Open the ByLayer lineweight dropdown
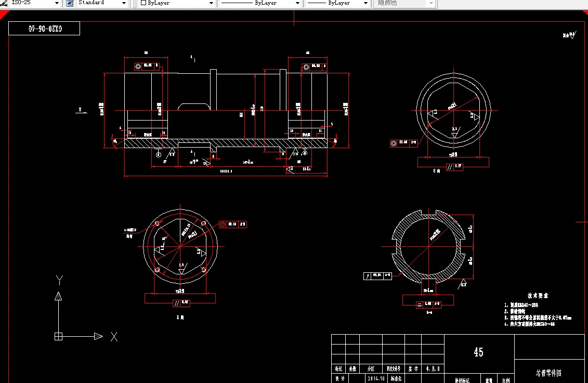588x383 pixels. 365,3
